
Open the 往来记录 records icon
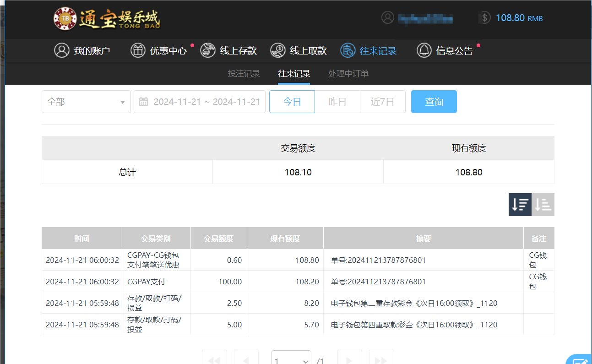click(x=347, y=50)
